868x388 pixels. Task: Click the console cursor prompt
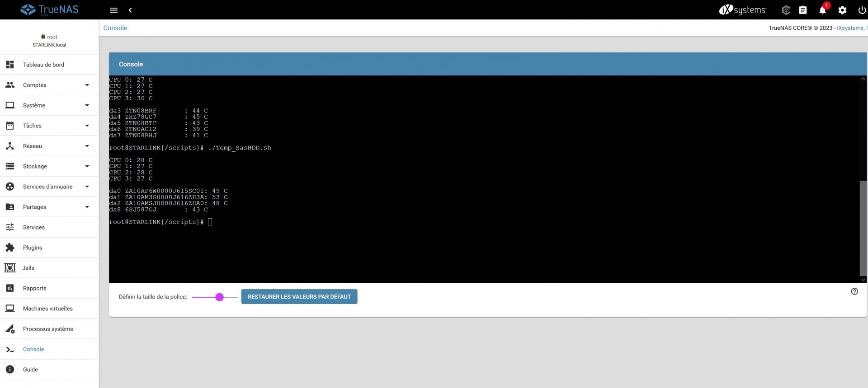(x=210, y=222)
